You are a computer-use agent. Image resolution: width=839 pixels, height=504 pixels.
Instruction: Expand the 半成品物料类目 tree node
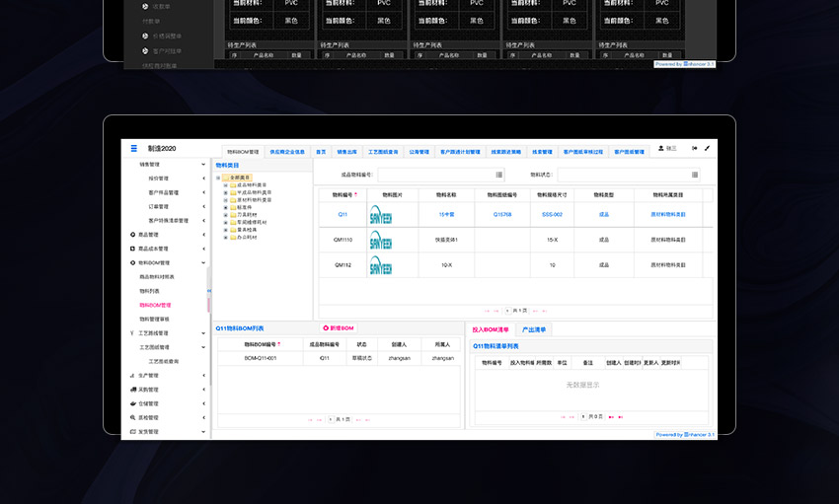226,192
